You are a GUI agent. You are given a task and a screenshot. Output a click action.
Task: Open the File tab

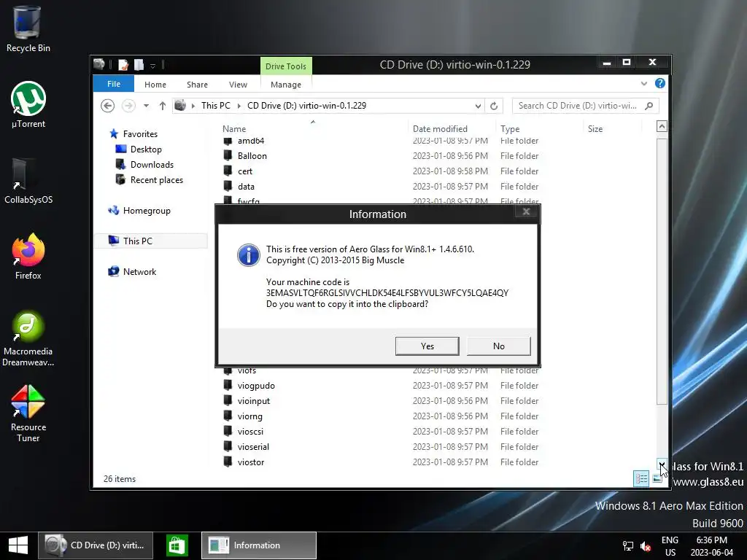(x=113, y=84)
